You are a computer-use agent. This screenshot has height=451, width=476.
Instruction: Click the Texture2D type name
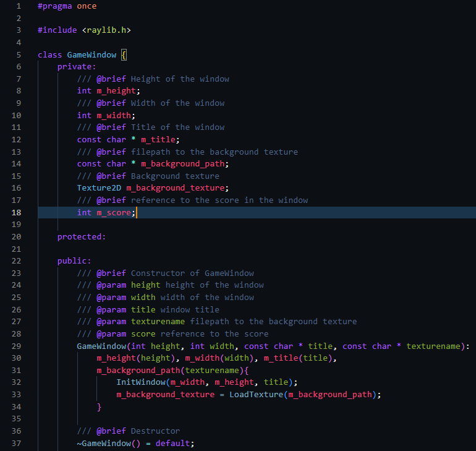click(x=99, y=188)
